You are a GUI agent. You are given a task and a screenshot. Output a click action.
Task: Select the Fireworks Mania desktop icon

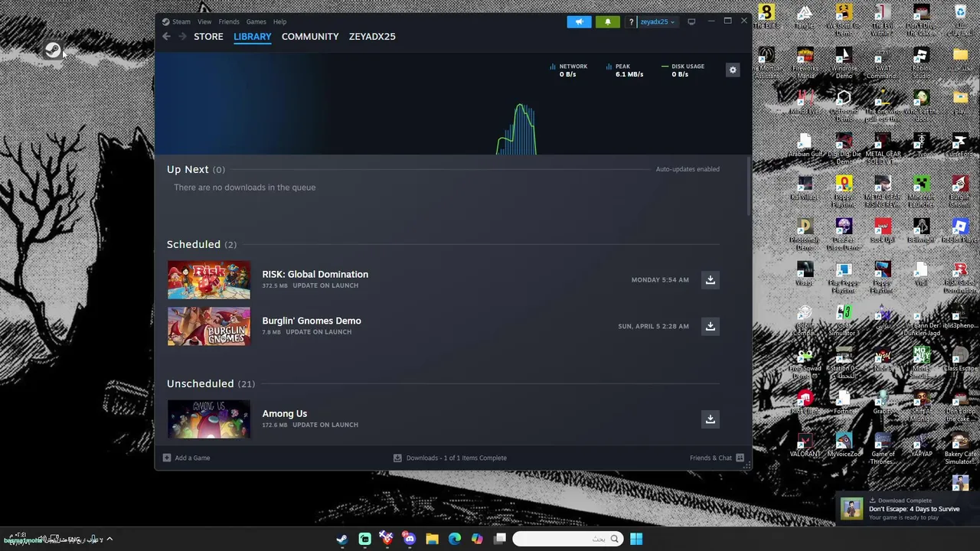point(805,63)
